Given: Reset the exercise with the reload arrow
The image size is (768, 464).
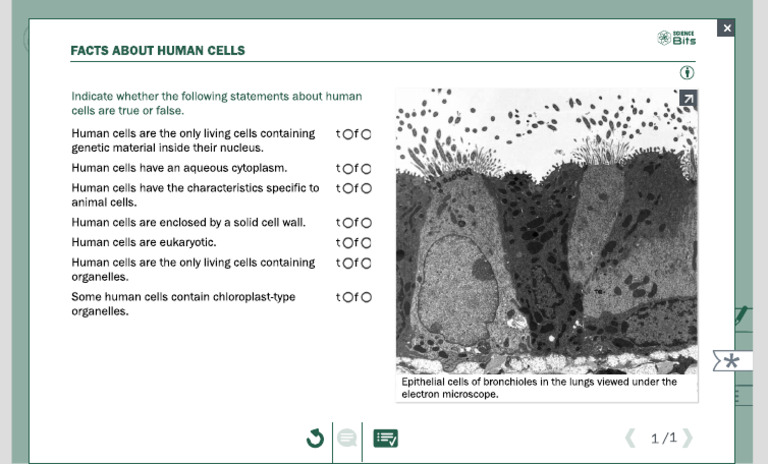Looking at the screenshot, I should click(x=315, y=438).
